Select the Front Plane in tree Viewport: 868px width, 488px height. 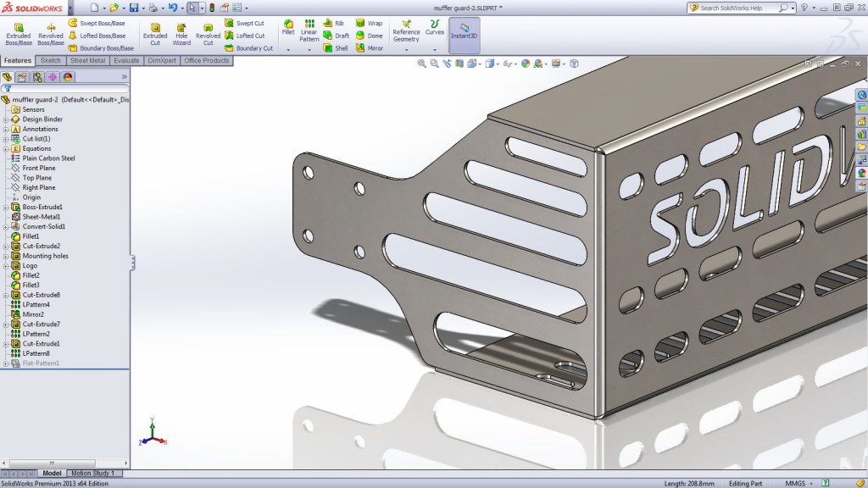[x=33, y=169]
